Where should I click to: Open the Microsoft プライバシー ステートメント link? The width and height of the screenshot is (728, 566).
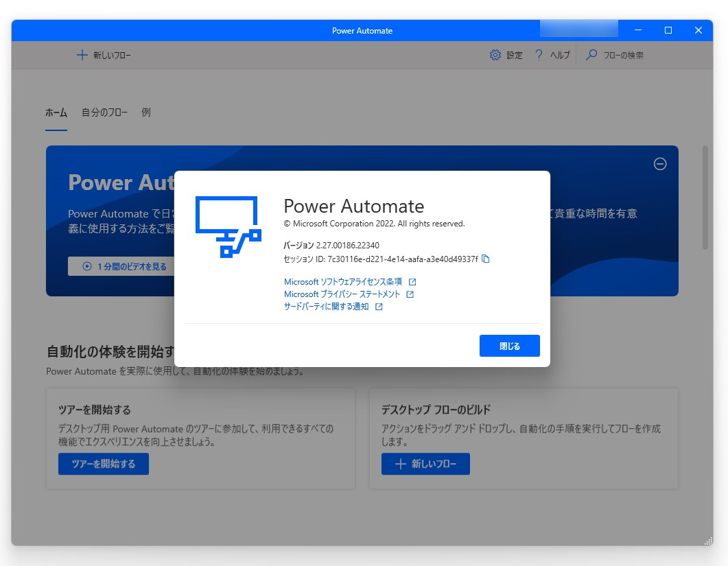[x=342, y=295]
